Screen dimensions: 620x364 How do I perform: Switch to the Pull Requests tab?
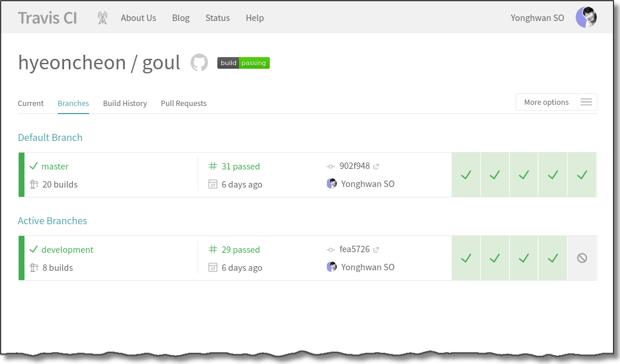184,104
